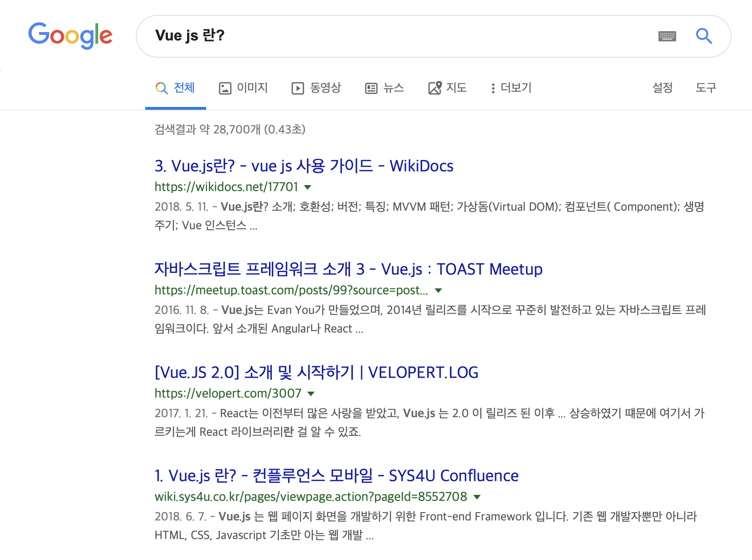The width and height of the screenshot is (752, 560).
Task: Click the wiki.sys4u.co.kr viewpage URL
Action: tap(311, 497)
